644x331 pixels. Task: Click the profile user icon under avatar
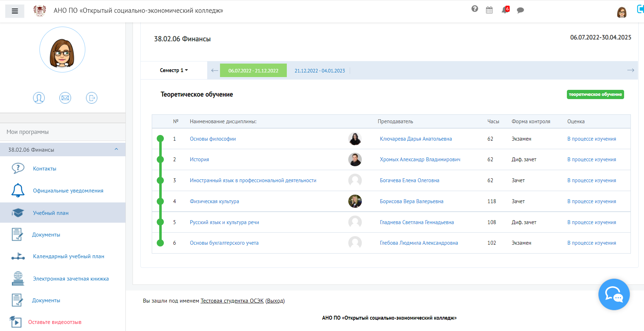point(39,98)
